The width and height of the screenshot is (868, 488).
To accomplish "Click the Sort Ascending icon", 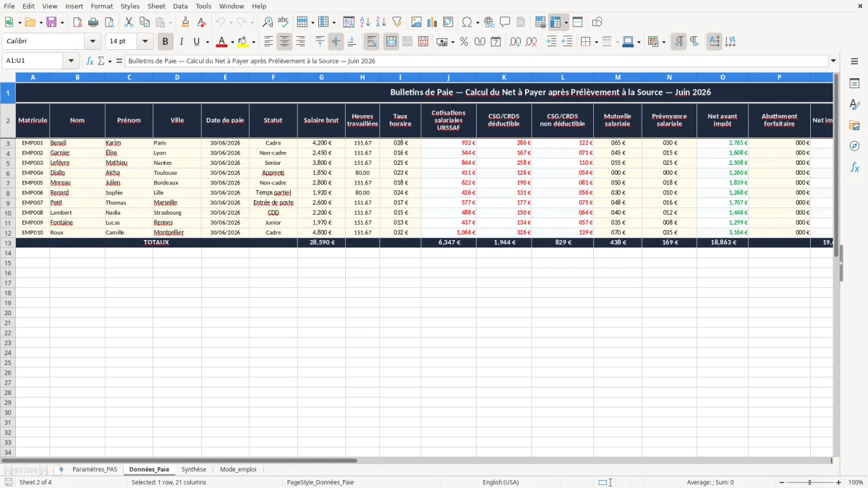I will tap(365, 22).
